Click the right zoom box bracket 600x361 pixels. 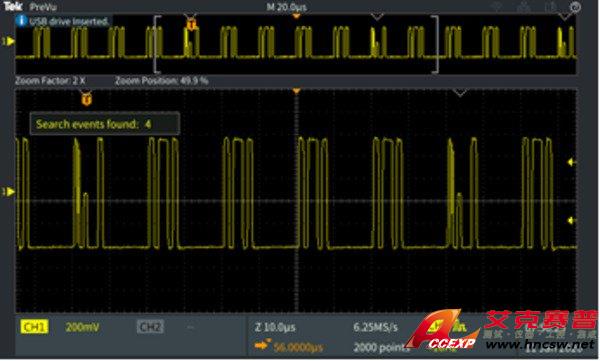point(435,44)
